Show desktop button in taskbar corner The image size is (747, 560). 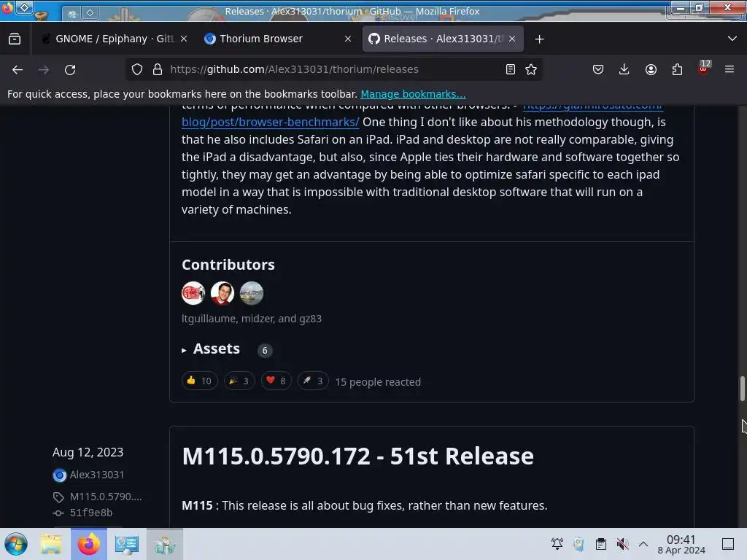pos(727,544)
